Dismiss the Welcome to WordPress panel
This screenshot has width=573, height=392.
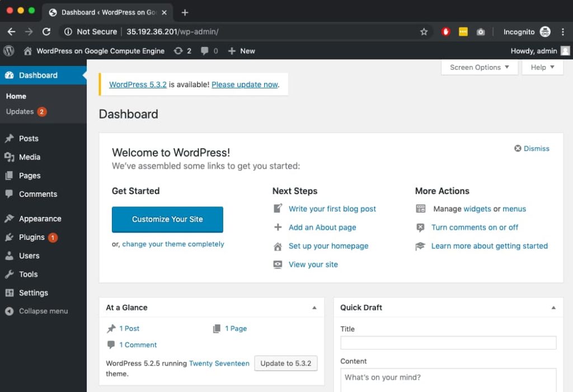tap(532, 148)
